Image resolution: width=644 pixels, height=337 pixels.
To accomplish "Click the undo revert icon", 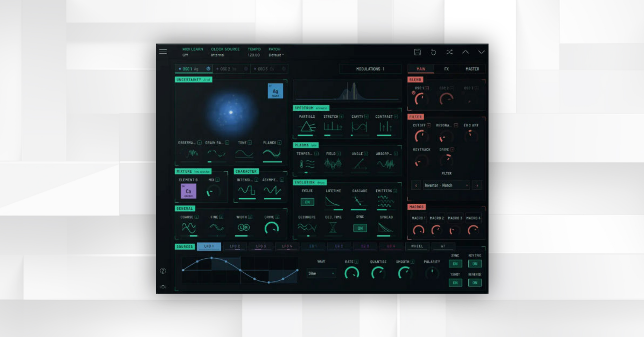I will (x=433, y=52).
